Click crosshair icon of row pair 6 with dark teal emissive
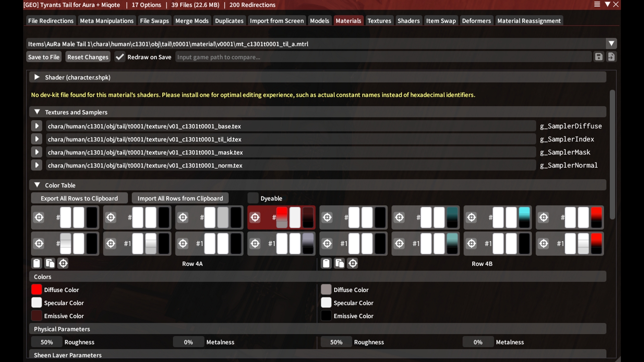This screenshot has height=362, width=644. tap(399, 217)
